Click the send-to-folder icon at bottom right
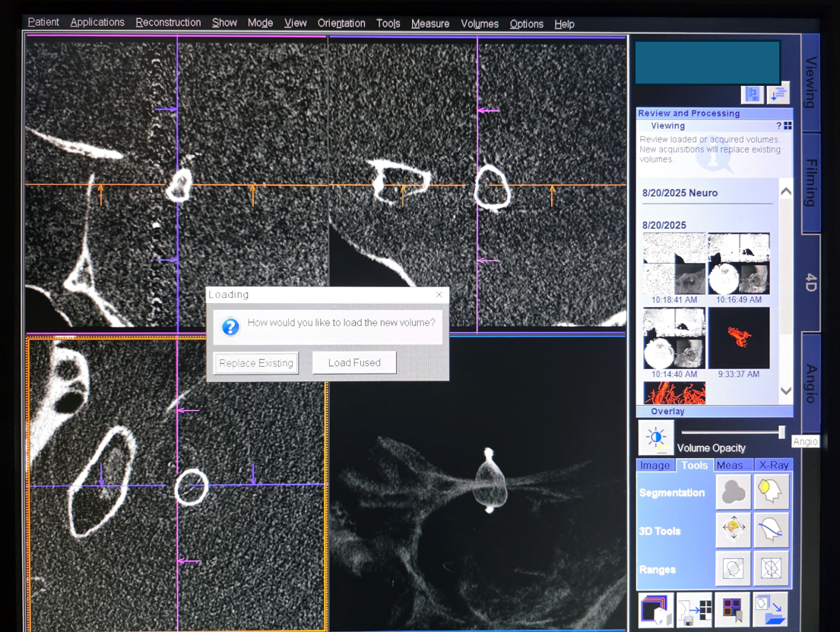This screenshot has height=632, width=840. click(x=772, y=610)
